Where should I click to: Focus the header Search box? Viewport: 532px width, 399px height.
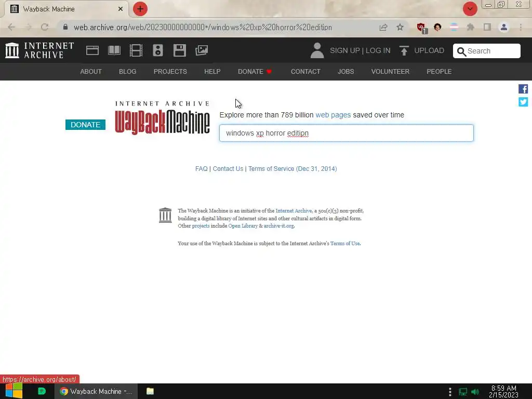(486, 51)
